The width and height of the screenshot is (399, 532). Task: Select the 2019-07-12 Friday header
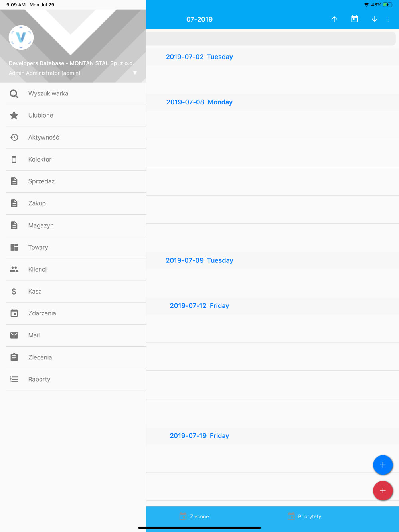(x=199, y=306)
